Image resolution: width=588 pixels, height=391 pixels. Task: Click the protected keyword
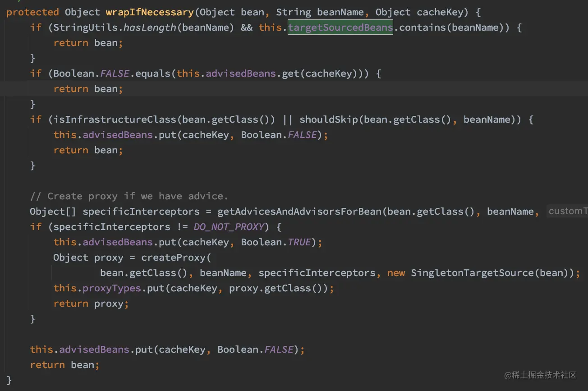(32, 12)
